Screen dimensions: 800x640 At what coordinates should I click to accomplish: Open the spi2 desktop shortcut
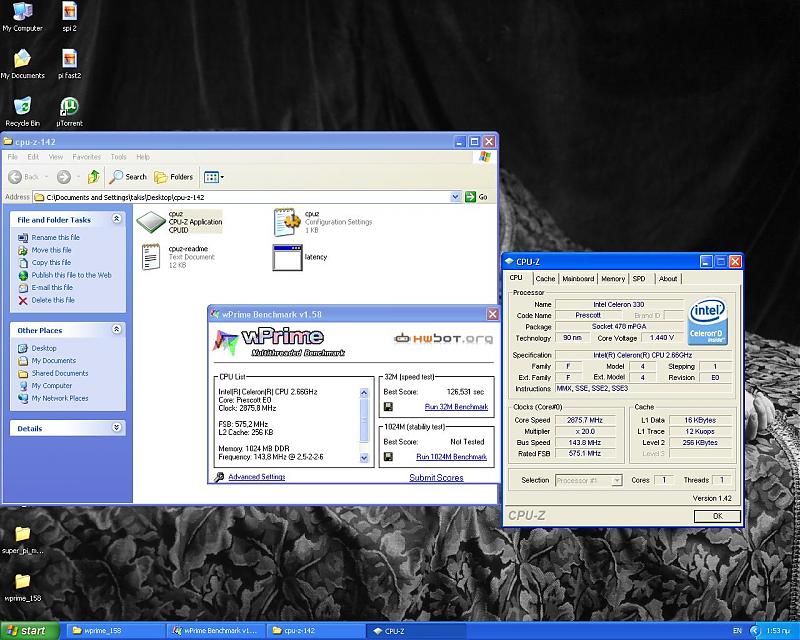tap(69, 16)
